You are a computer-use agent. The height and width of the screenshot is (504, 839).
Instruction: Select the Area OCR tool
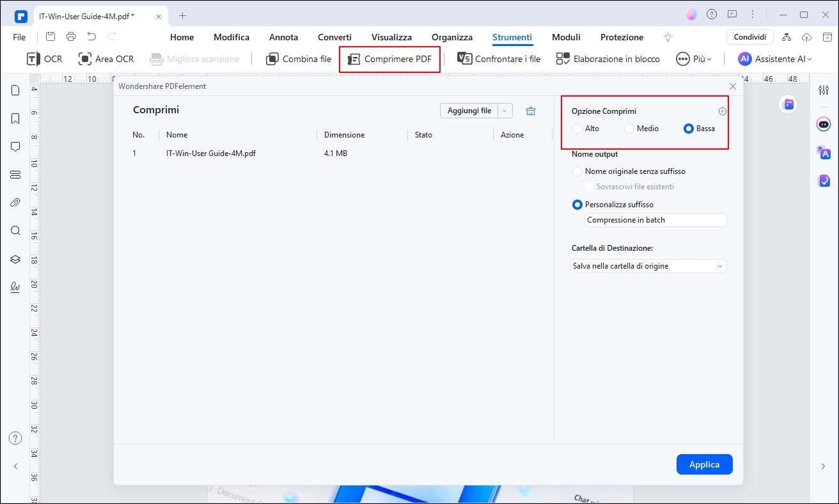(106, 59)
